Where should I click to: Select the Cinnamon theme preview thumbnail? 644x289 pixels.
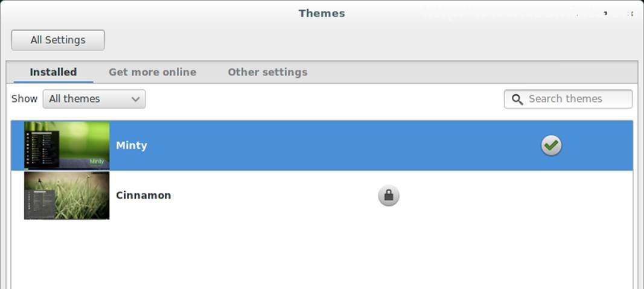[67, 195]
